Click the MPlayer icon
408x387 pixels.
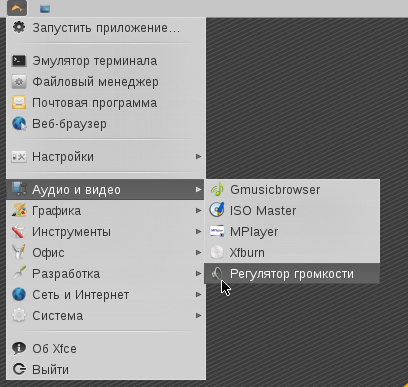point(217,231)
